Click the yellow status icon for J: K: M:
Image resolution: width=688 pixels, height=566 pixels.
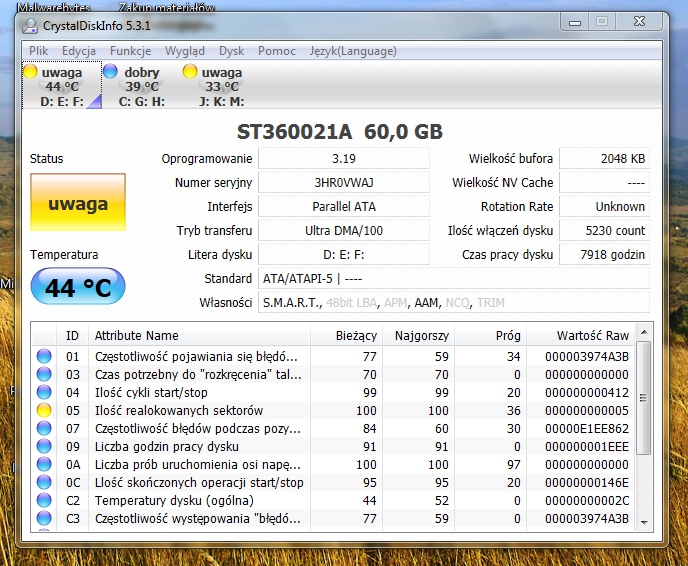(x=190, y=71)
